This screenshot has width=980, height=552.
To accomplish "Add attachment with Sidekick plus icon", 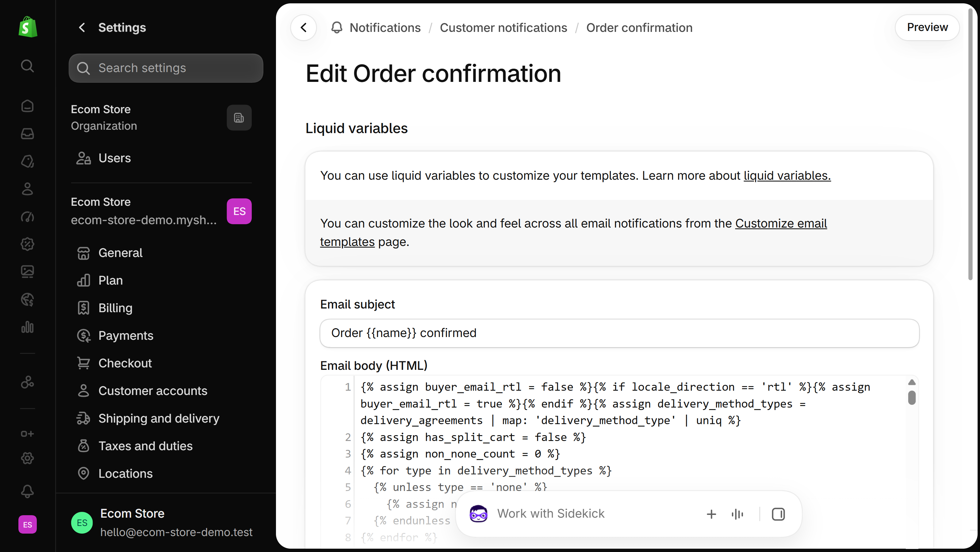I will coord(711,514).
